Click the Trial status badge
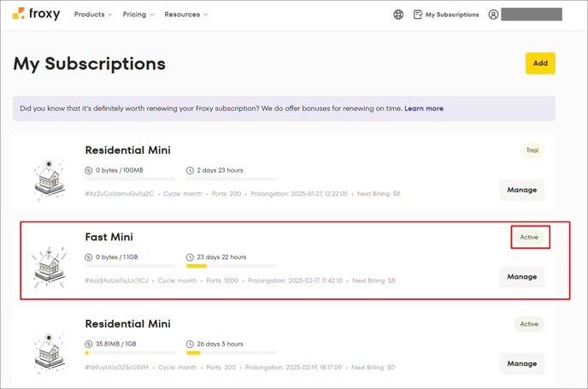The image size is (588, 389). 532,150
